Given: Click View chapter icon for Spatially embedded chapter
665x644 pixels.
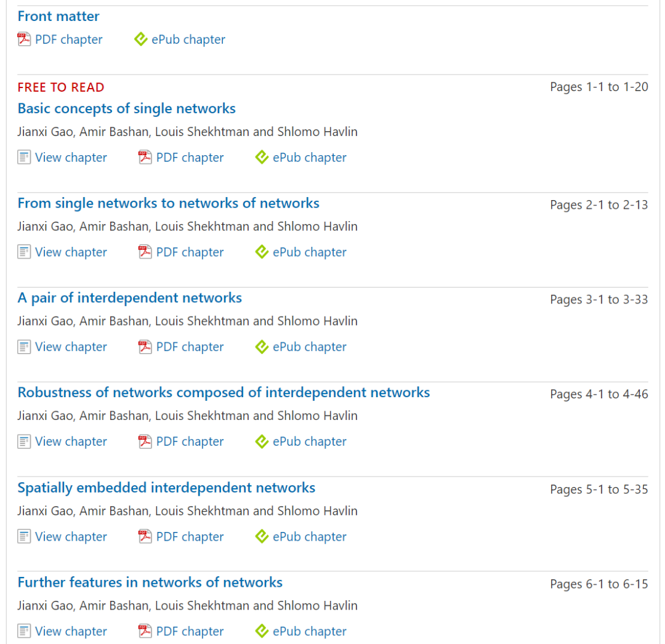Looking at the screenshot, I should click(x=24, y=537).
